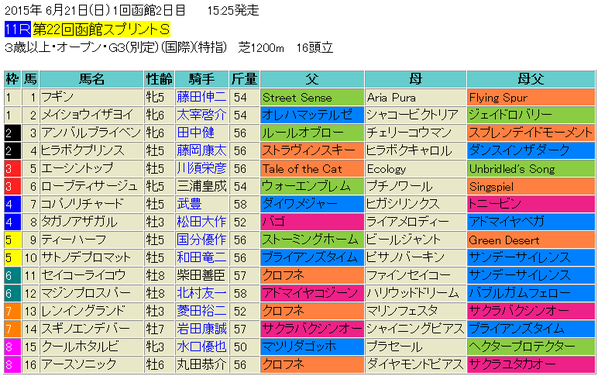This screenshot has height=376, width=598.
Task: Select horse name アースソニック
Action: (x=79, y=365)
